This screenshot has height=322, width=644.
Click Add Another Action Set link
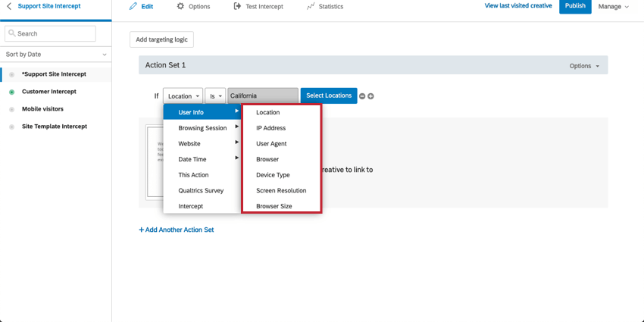(x=177, y=230)
